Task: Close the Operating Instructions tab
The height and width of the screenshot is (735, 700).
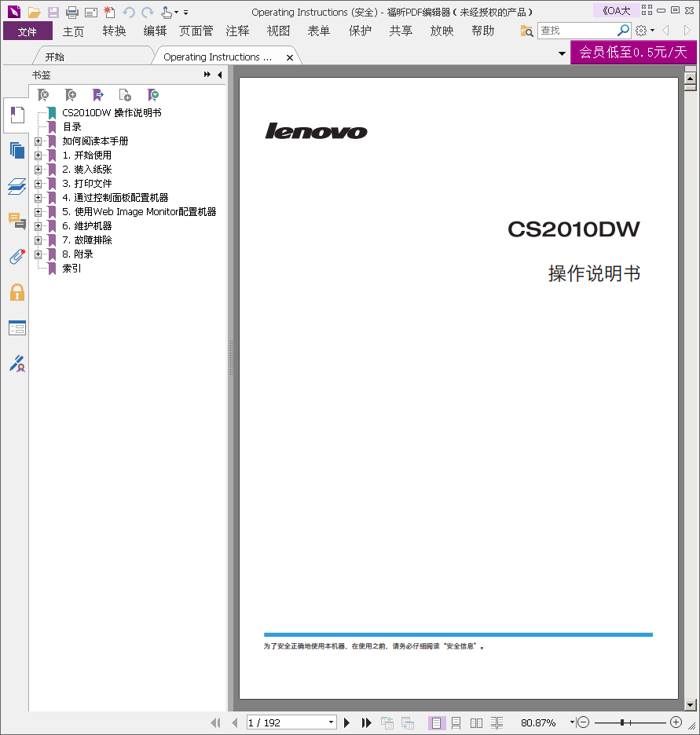Action: click(290, 57)
